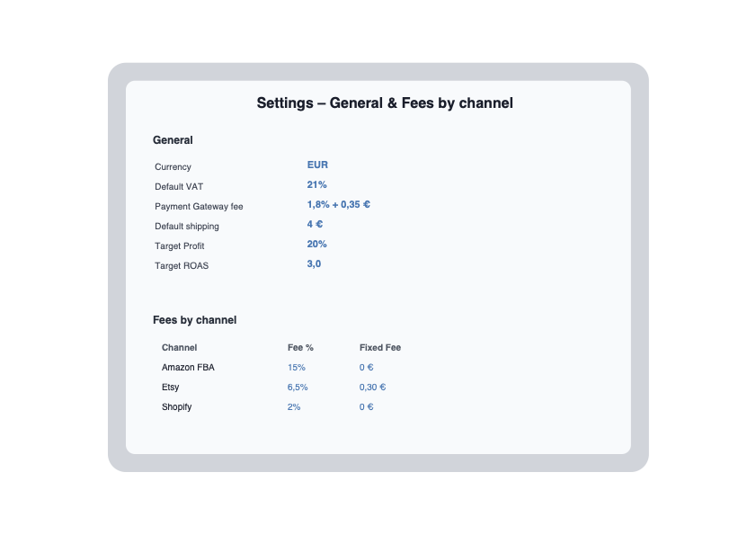Edit Shopify fee percent 2%
This screenshot has width=756, height=535.
(x=294, y=407)
